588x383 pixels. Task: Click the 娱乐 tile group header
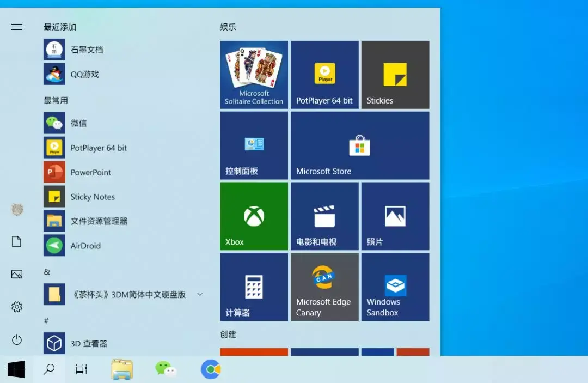(x=228, y=27)
